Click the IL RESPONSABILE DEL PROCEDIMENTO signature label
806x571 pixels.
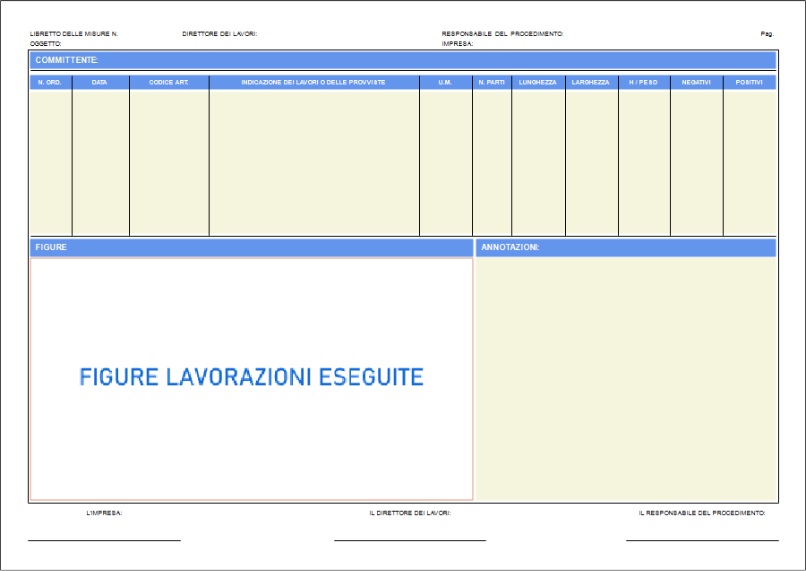[x=701, y=513]
